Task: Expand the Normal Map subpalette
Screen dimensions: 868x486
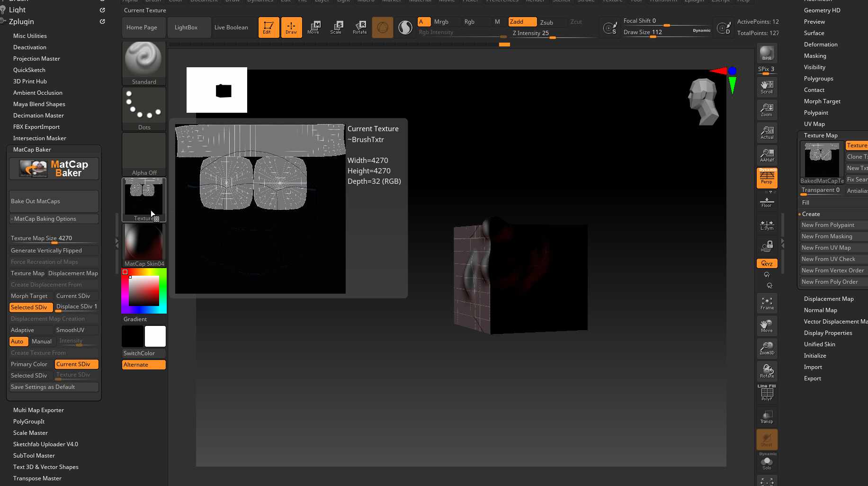Action: point(821,310)
